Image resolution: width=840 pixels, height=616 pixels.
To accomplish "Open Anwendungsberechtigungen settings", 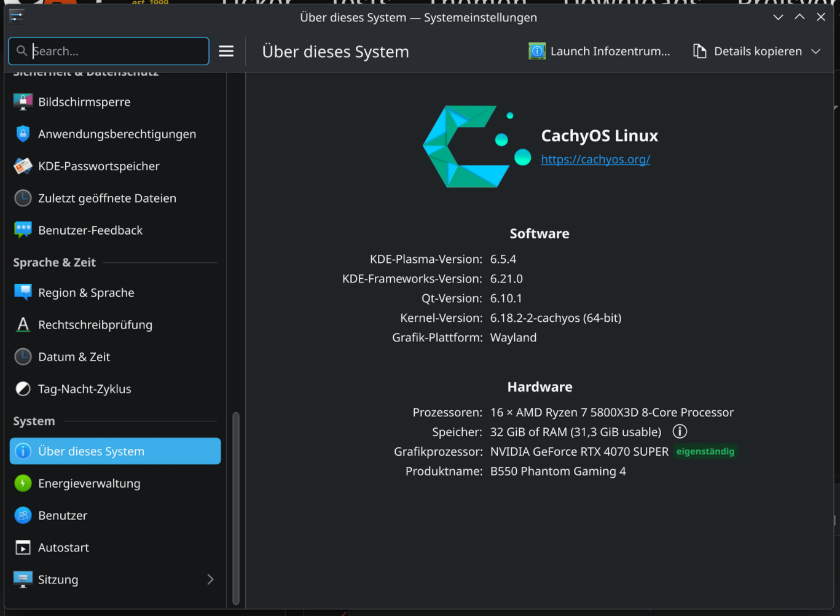I will (116, 134).
